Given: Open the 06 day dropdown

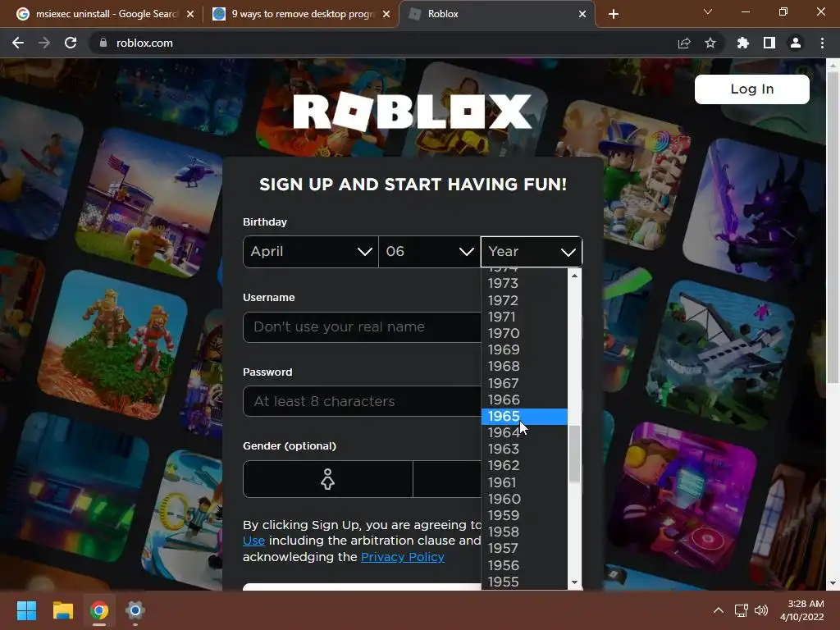Looking at the screenshot, I should click(429, 252).
